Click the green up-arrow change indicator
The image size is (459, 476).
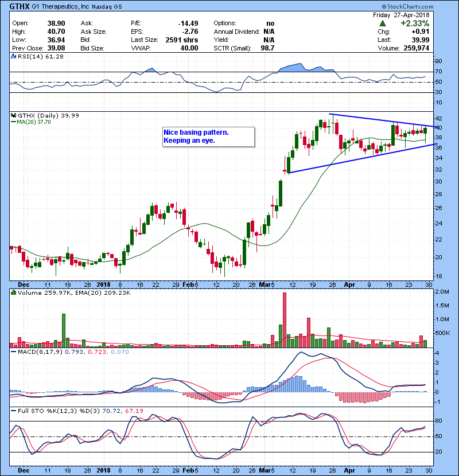[383, 24]
